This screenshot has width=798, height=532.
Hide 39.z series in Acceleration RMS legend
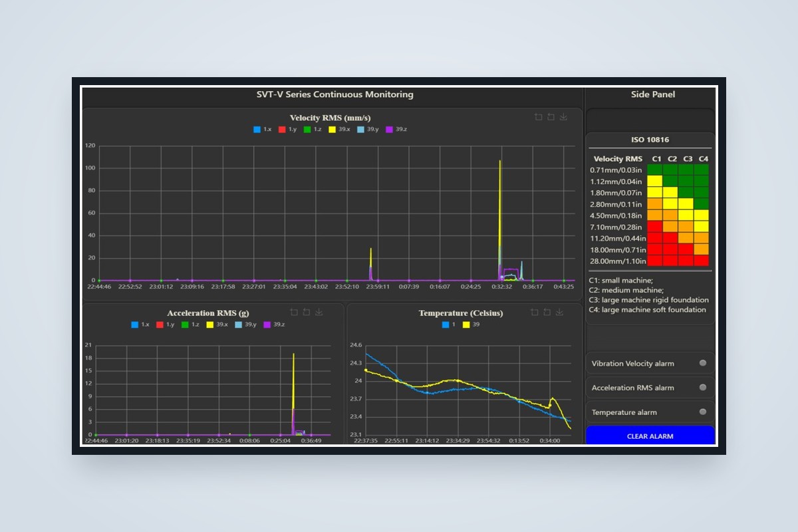pos(275,325)
